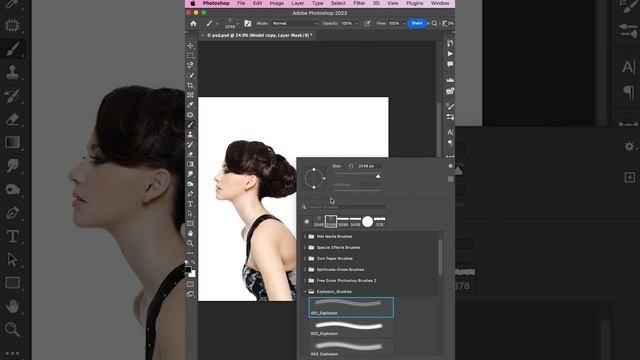
Task: Expand the Torn Paper Brushes folder
Action: [x=305, y=258]
